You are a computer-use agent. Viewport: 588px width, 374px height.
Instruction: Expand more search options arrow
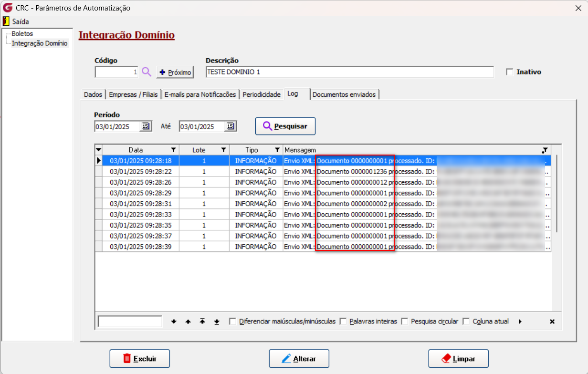tap(520, 322)
